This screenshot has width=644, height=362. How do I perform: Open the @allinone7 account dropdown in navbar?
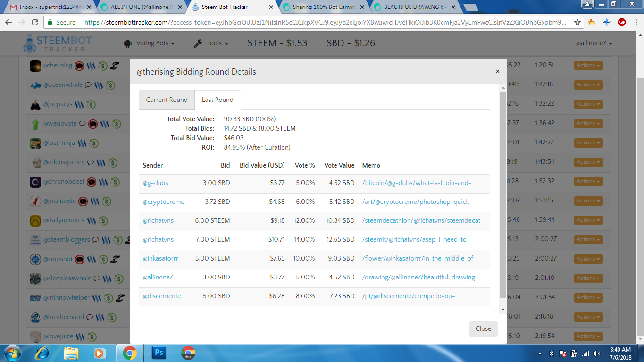594,43
